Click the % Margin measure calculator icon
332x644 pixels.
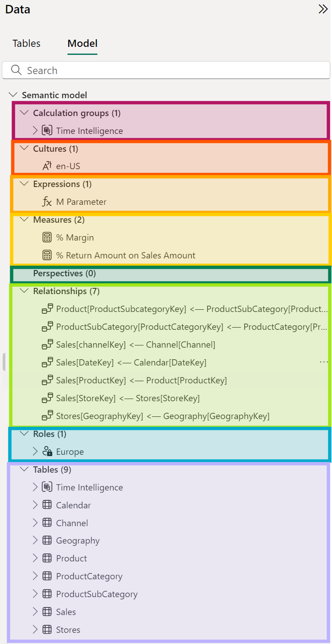[x=47, y=237]
